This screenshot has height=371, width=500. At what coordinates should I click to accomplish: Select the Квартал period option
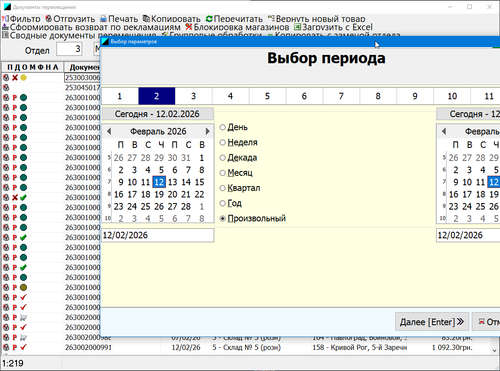(x=240, y=188)
